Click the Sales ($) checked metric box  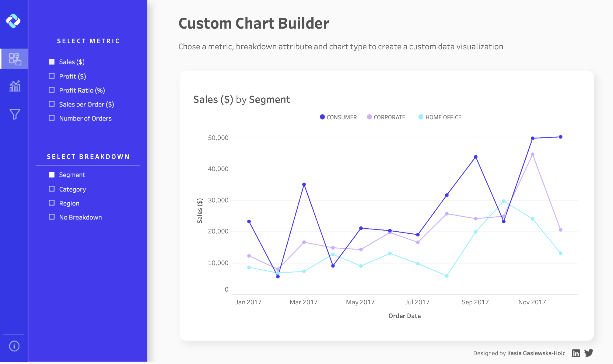pos(52,62)
